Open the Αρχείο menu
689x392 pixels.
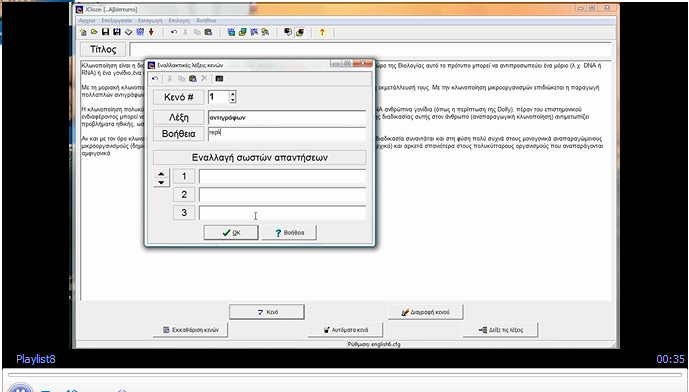click(87, 21)
